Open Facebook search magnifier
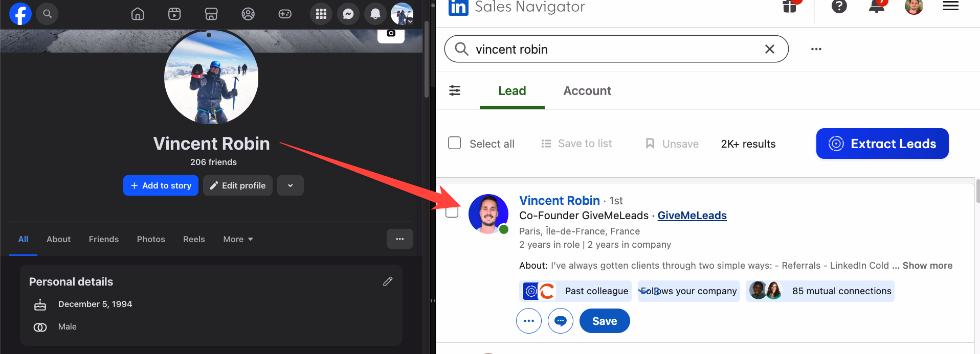 pyautogui.click(x=47, y=14)
